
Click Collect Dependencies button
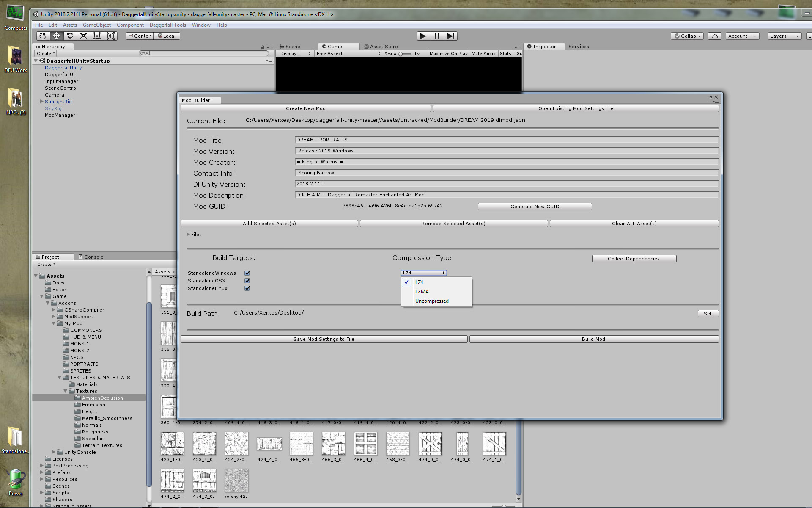point(634,259)
